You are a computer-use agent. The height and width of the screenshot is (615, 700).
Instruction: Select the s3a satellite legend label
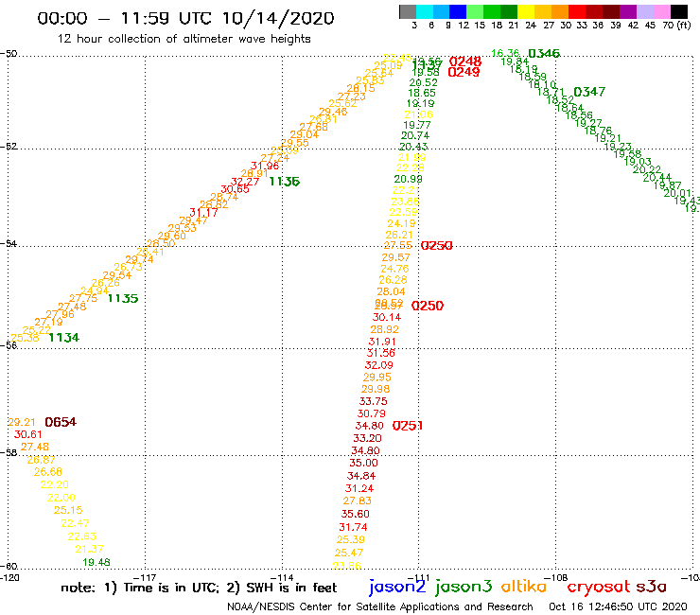pyautogui.click(x=651, y=588)
